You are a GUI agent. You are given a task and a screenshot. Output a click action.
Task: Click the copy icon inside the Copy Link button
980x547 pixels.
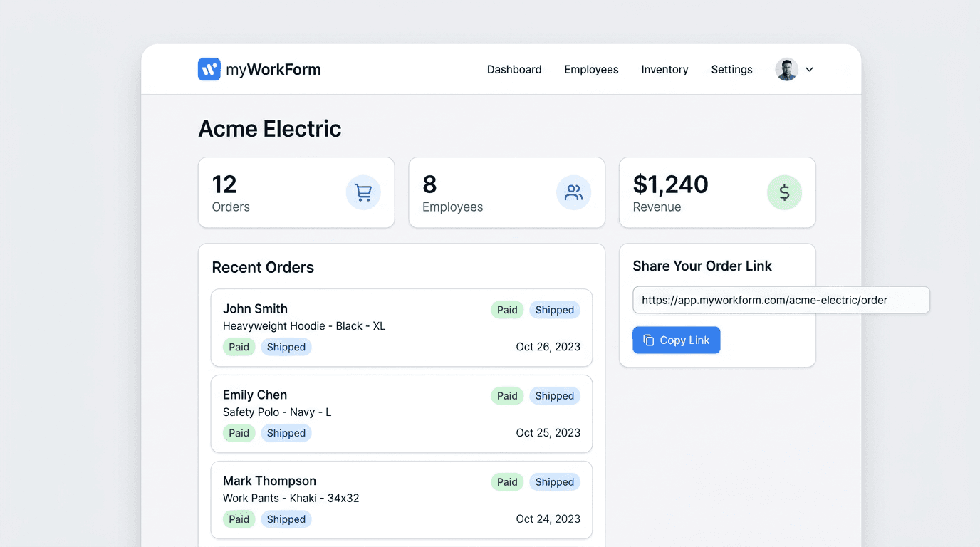pyautogui.click(x=648, y=340)
